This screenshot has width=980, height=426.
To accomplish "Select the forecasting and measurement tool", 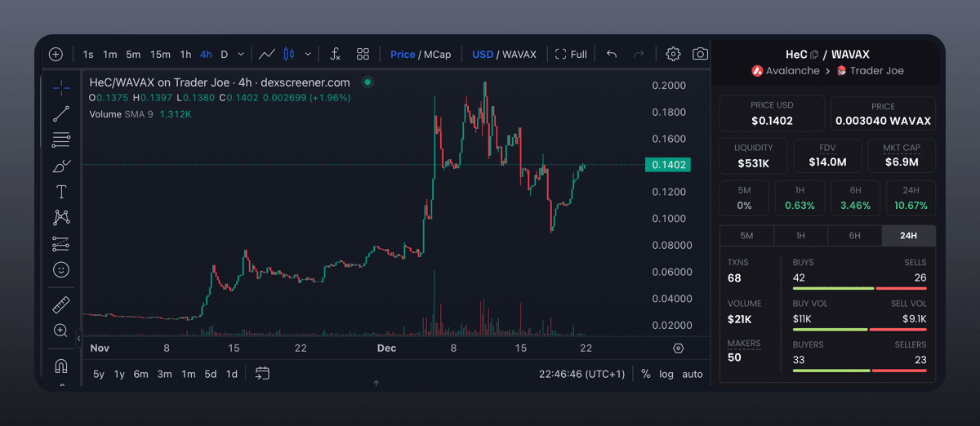I will [x=61, y=244].
